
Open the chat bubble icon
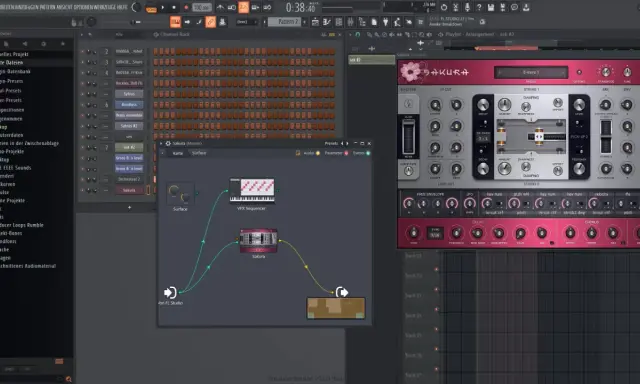click(x=514, y=7)
